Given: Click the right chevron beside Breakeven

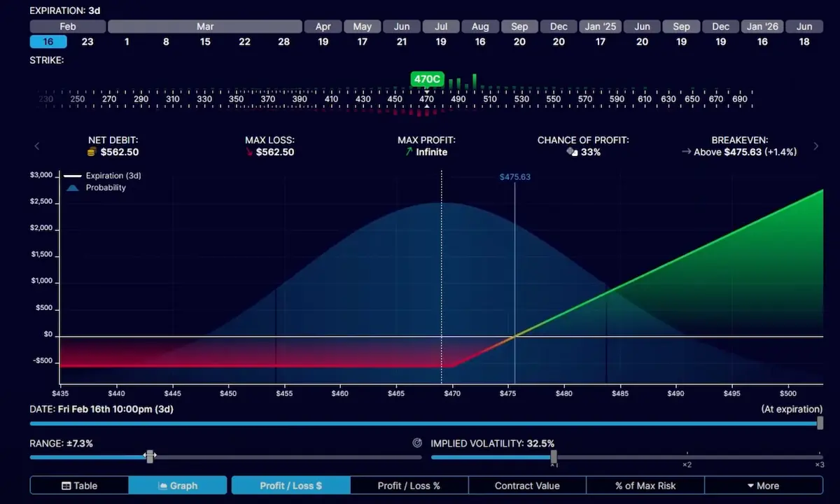Looking at the screenshot, I should pos(815,146).
